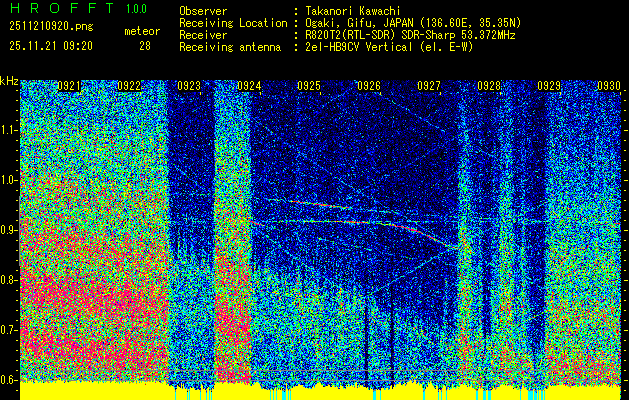The width and height of the screenshot is (629, 400).
Task: Click the meteor count 28
Action: (x=145, y=46)
